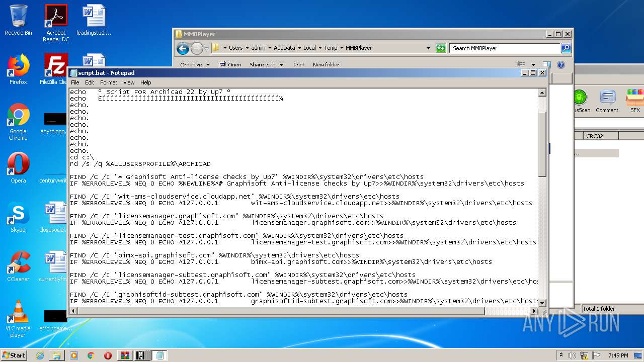This screenshot has height=362, width=644.
Task: Click the admin breadcrumb in address bar
Action: pos(258,48)
